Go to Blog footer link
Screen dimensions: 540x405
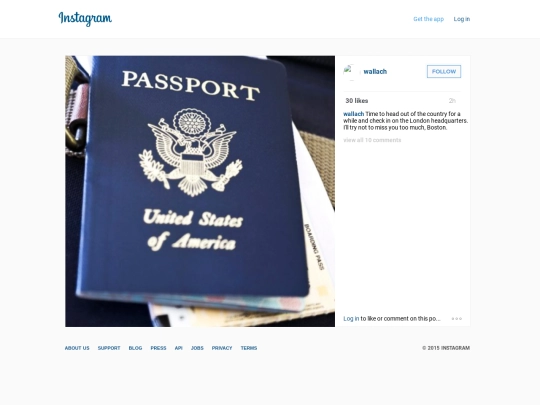click(x=135, y=348)
